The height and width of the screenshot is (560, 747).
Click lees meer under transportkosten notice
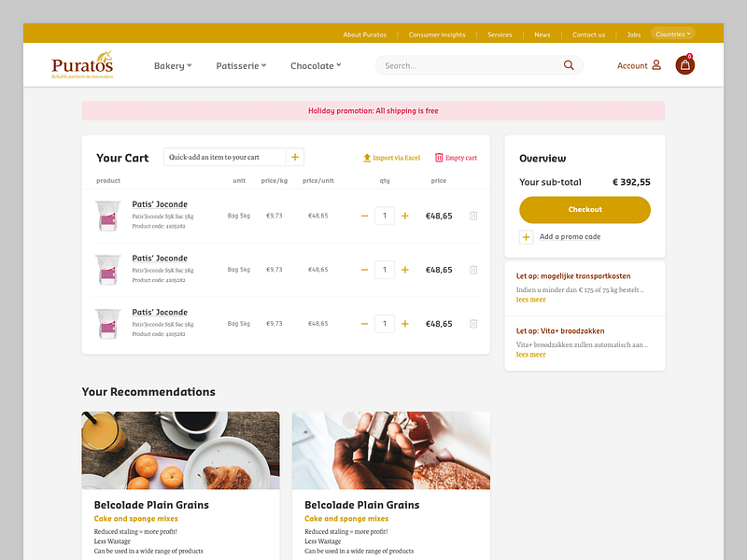click(530, 300)
